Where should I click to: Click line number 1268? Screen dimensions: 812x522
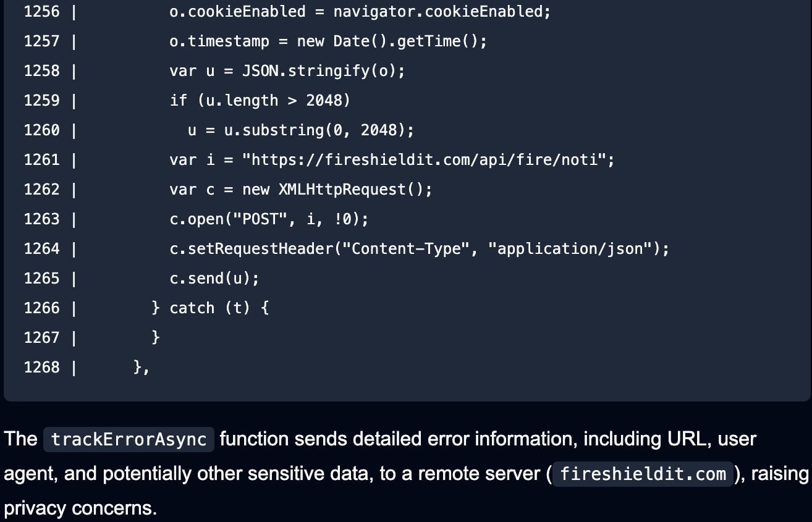tap(41, 367)
